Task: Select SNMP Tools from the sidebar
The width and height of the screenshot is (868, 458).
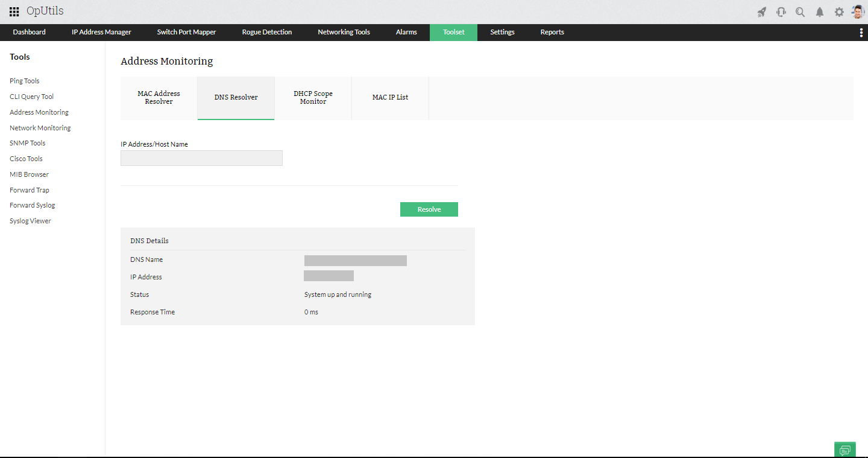Action: click(28, 143)
